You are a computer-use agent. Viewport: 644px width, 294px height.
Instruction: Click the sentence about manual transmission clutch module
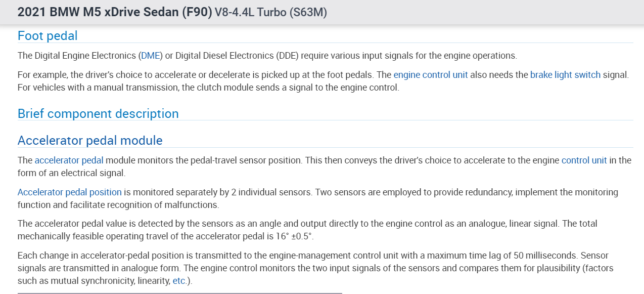208,87
